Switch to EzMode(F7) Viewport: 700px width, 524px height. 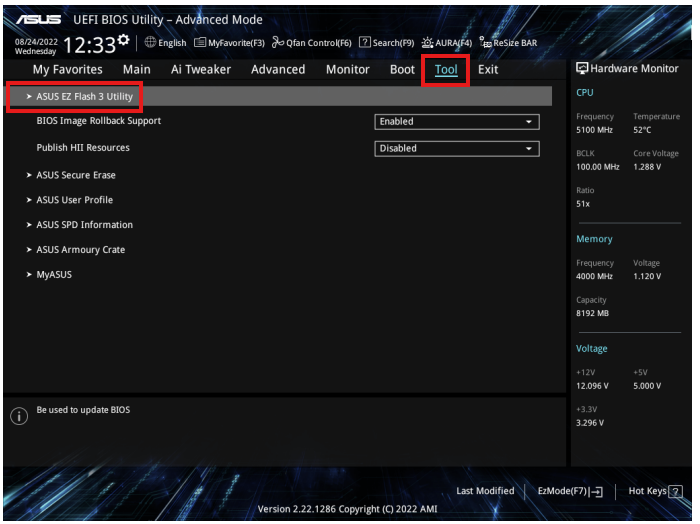point(570,491)
